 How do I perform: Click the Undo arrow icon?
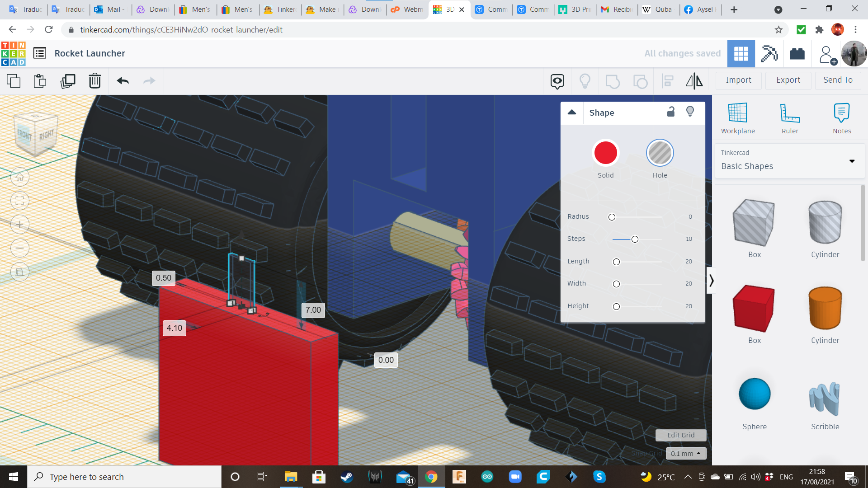point(123,81)
